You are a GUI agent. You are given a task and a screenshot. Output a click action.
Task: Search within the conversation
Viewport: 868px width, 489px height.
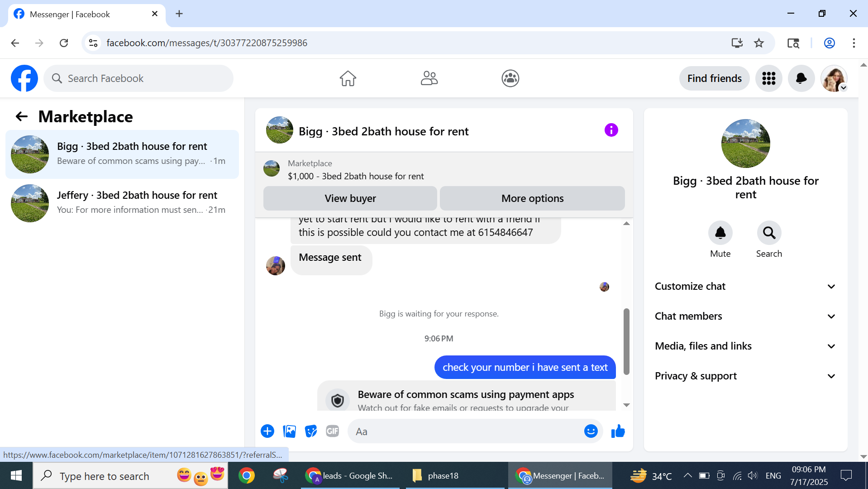(769, 233)
